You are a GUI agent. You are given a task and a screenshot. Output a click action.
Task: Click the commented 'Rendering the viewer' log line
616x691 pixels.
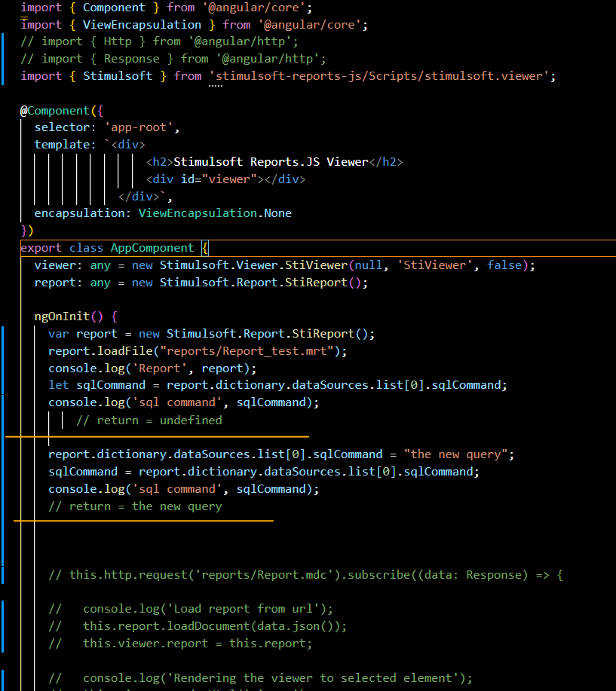260,677
